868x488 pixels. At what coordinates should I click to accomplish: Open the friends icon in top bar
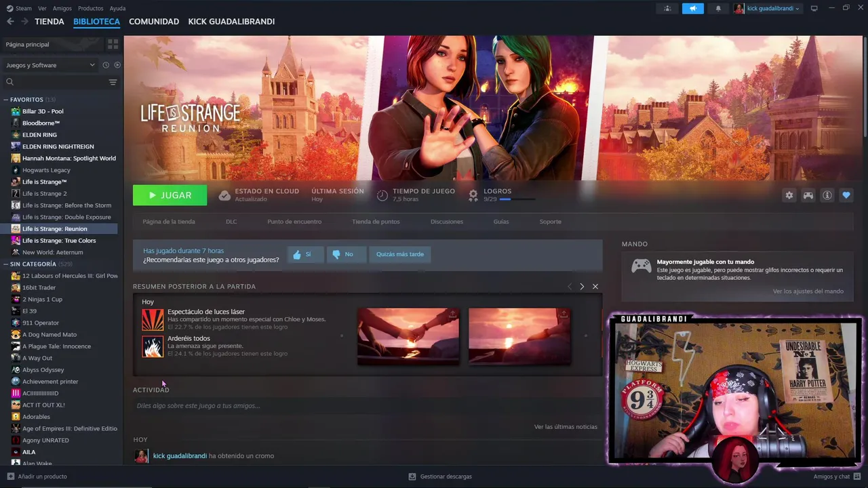coord(668,8)
